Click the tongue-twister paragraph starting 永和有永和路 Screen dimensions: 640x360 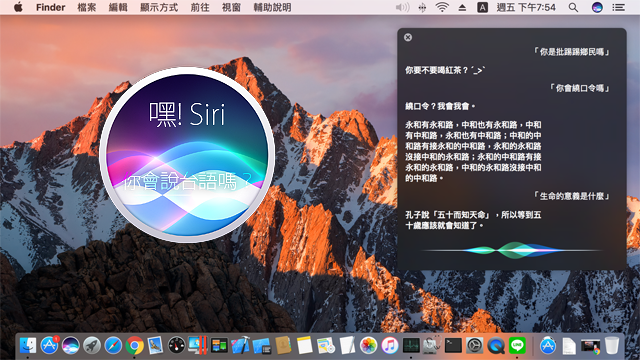[473, 151]
